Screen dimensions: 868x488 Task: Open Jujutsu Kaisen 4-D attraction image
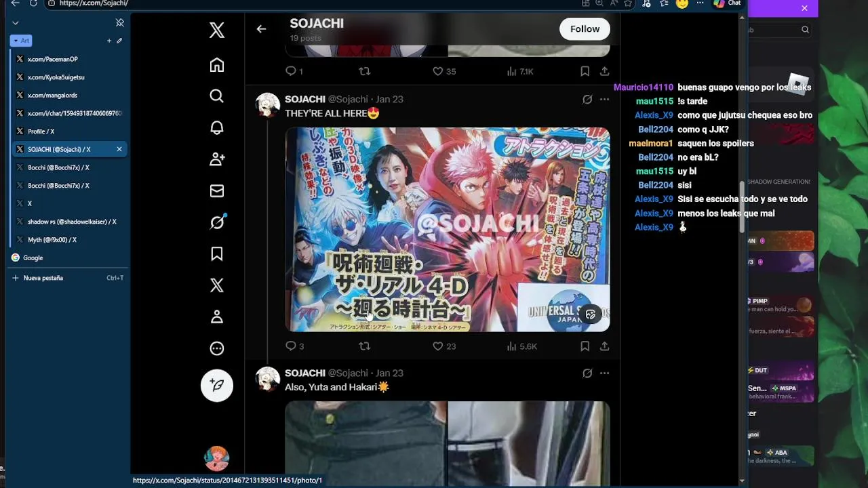448,229
